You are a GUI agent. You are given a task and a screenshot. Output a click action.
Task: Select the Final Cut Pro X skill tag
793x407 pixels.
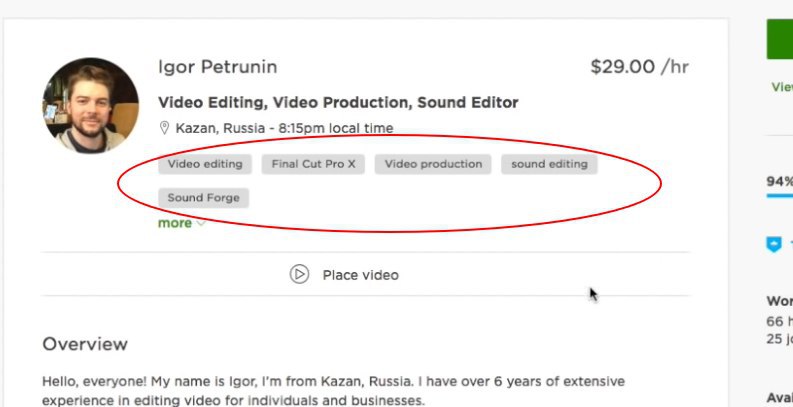pyautogui.click(x=313, y=164)
